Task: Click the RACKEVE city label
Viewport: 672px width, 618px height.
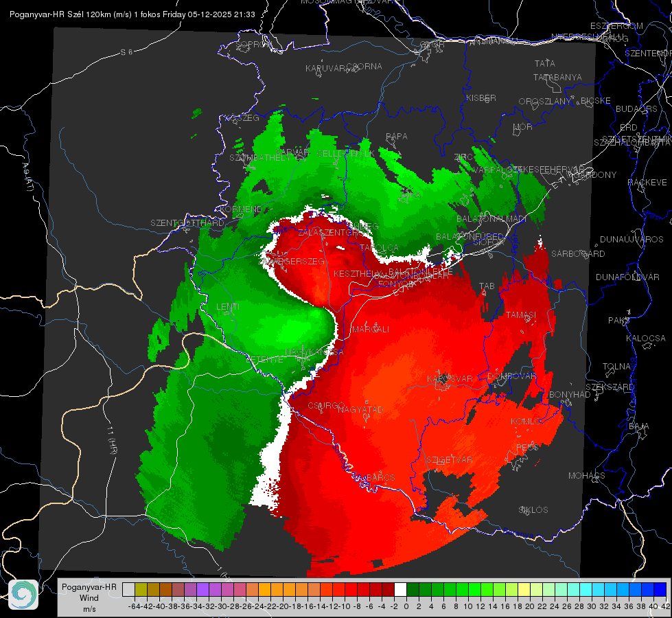Action: tap(647, 183)
